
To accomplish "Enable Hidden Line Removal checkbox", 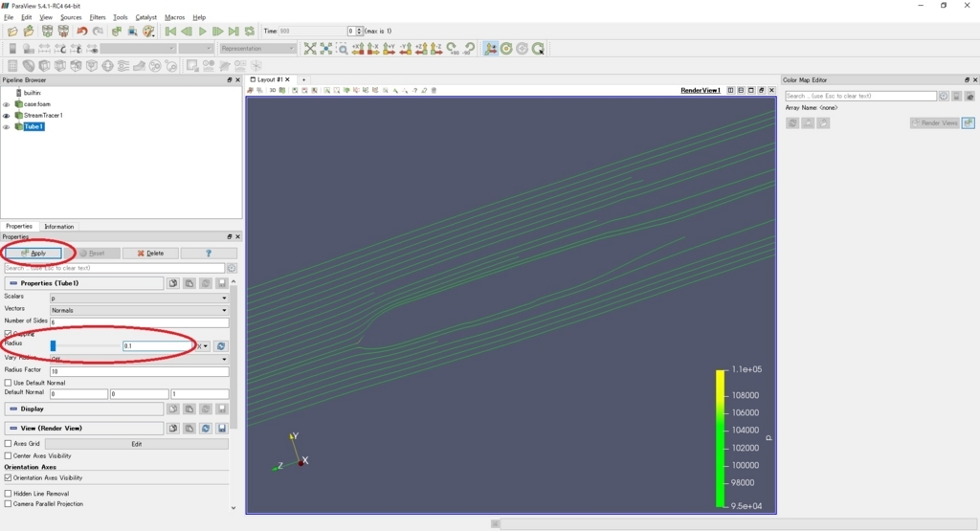I will (8, 494).
